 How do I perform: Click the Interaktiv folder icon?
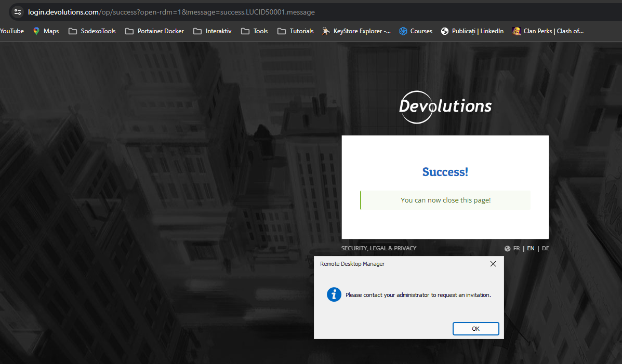(x=197, y=31)
